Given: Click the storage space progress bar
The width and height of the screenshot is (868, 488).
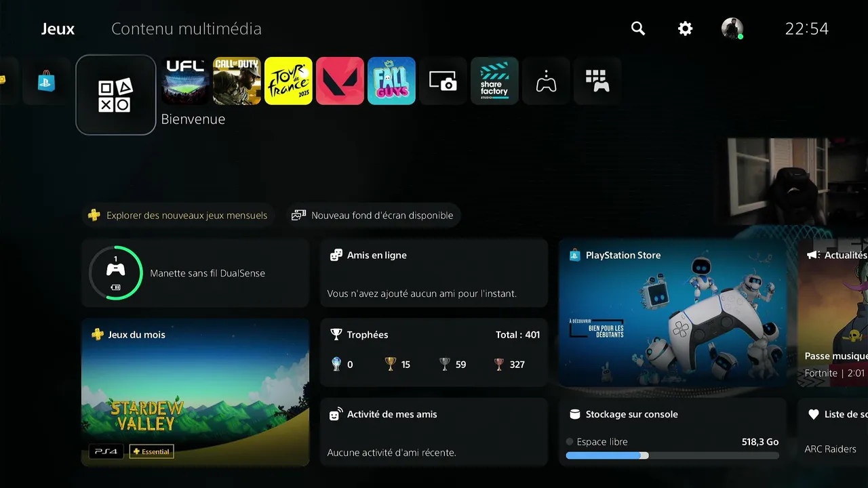Looking at the screenshot, I should pos(673,455).
